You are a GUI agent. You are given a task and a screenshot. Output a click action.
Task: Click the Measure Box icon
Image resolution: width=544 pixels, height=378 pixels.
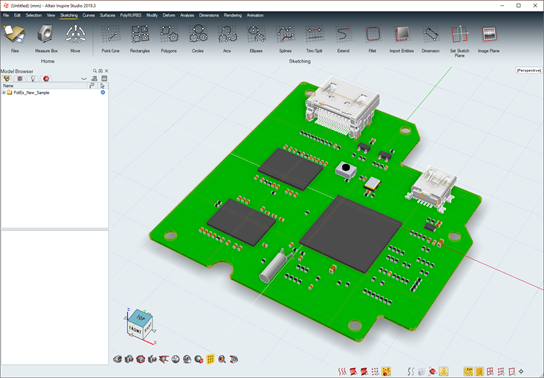tap(46, 38)
